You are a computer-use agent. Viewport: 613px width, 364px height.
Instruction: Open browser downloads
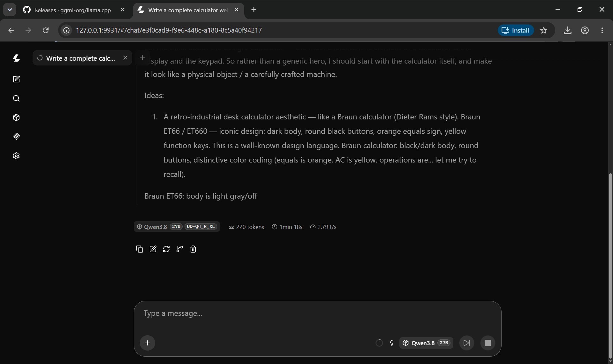coord(567,30)
